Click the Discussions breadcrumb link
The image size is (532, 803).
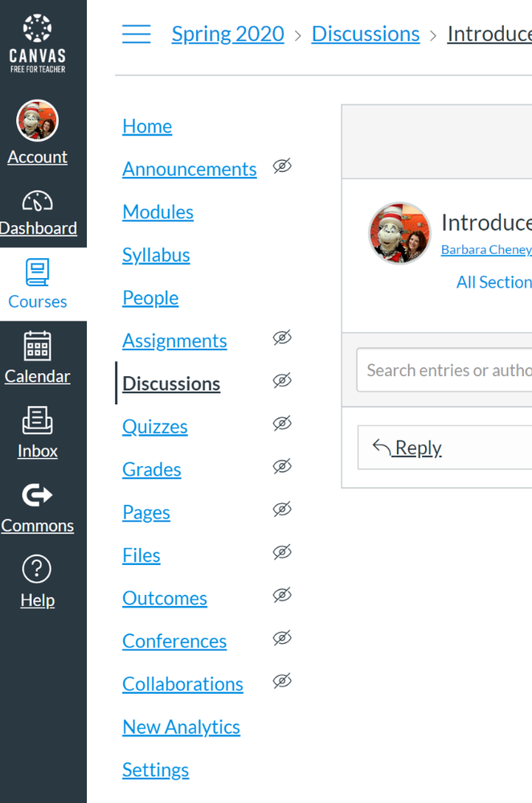point(365,34)
